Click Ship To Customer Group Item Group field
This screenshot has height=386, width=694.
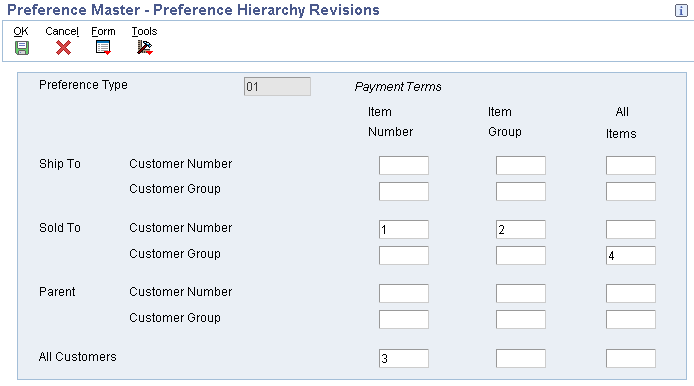click(x=520, y=191)
